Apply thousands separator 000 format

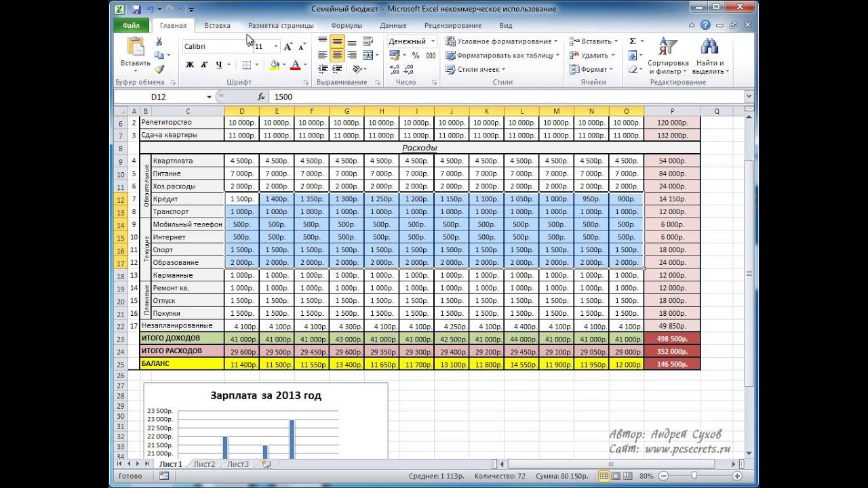point(431,56)
